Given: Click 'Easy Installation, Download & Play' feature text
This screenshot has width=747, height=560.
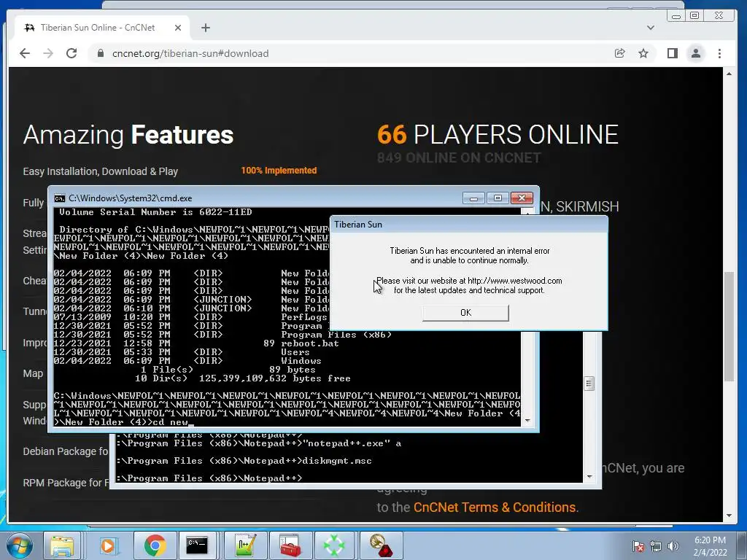Looking at the screenshot, I should 100,171.
